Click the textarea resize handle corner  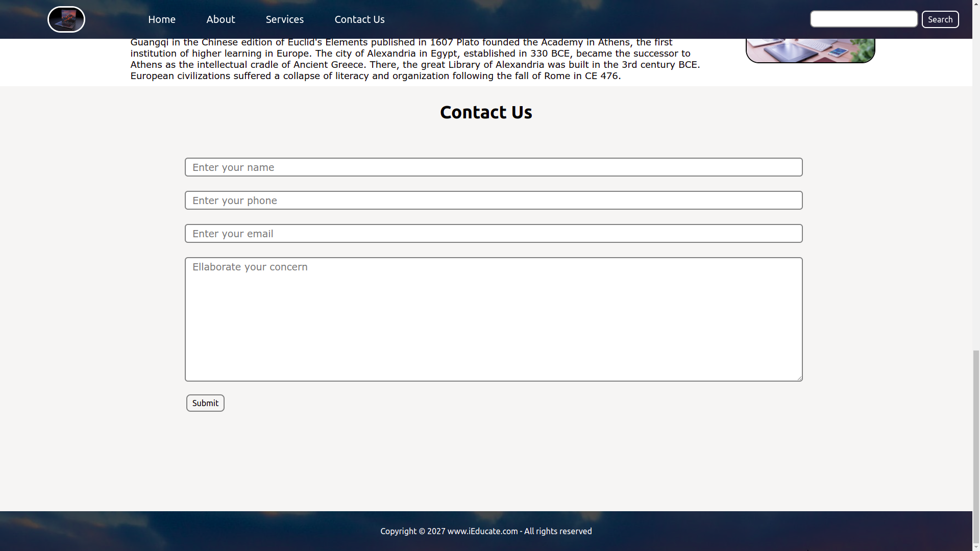tap(799, 378)
